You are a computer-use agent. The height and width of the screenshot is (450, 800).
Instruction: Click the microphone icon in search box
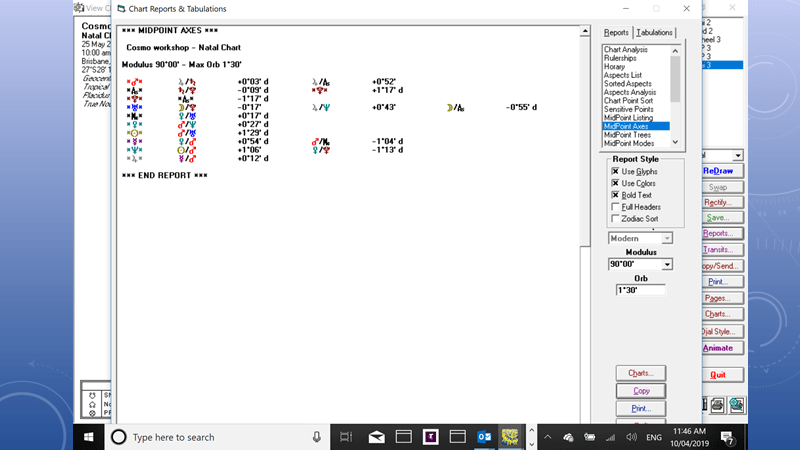click(317, 437)
